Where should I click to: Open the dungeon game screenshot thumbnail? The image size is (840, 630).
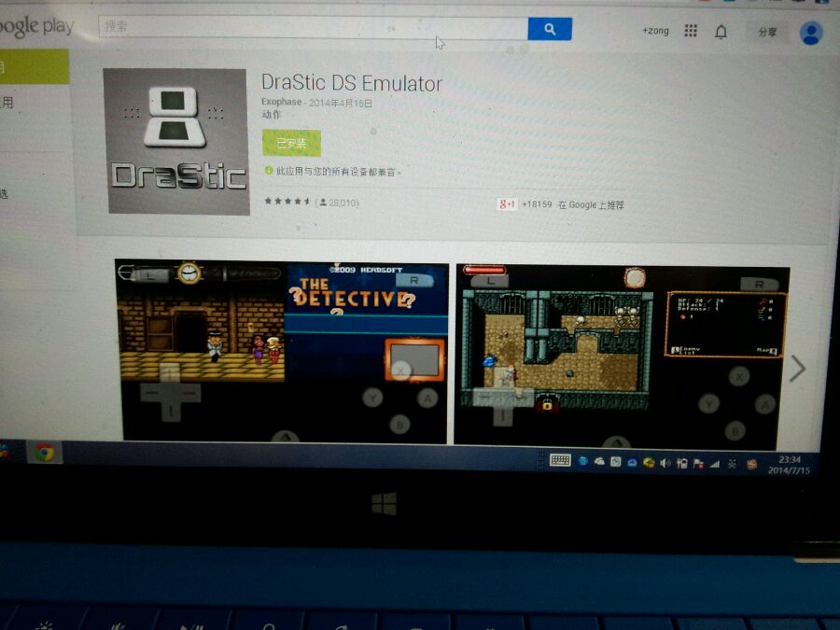click(622, 357)
